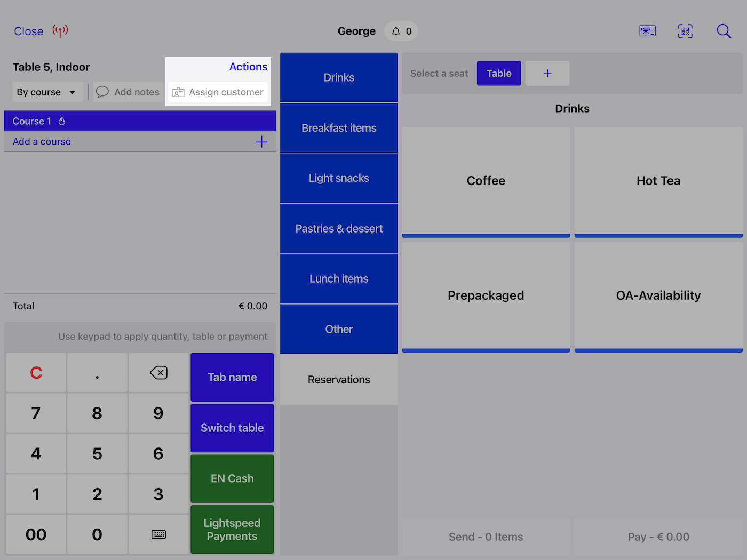Screen dimensions: 747x560
Task: Tap keypad digit 6
Action: [x=158, y=454]
